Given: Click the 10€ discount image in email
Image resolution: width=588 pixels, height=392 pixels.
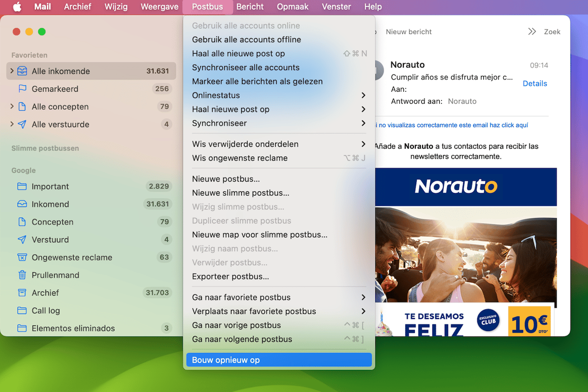Looking at the screenshot, I should 529,321.
